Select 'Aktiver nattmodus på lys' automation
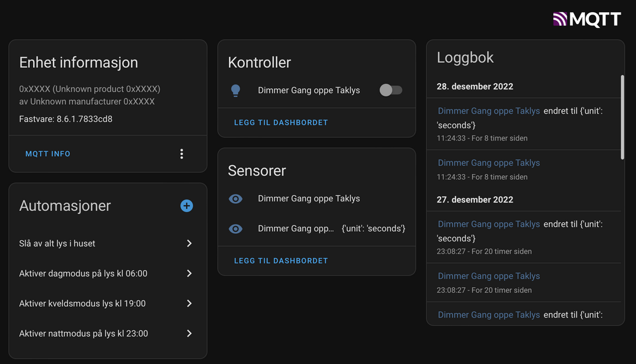 [83, 334]
